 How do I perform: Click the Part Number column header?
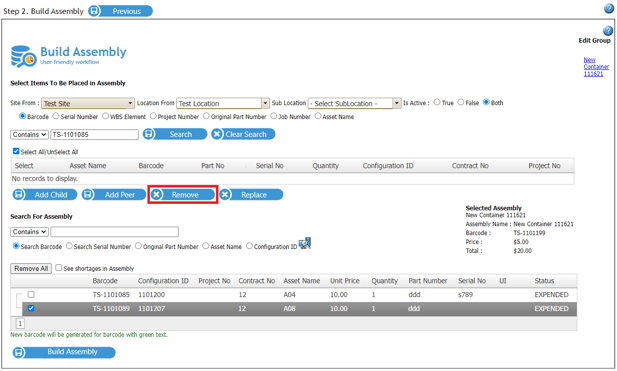click(x=428, y=281)
